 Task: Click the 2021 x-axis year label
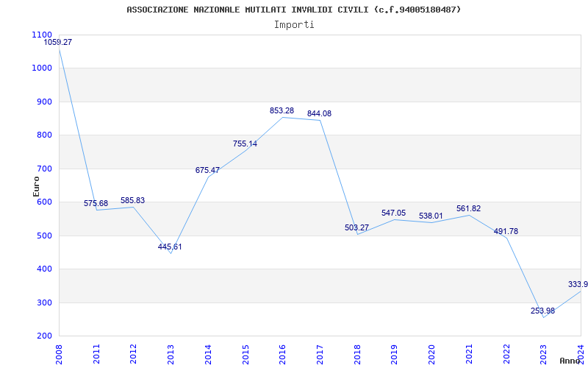[x=469, y=354]
